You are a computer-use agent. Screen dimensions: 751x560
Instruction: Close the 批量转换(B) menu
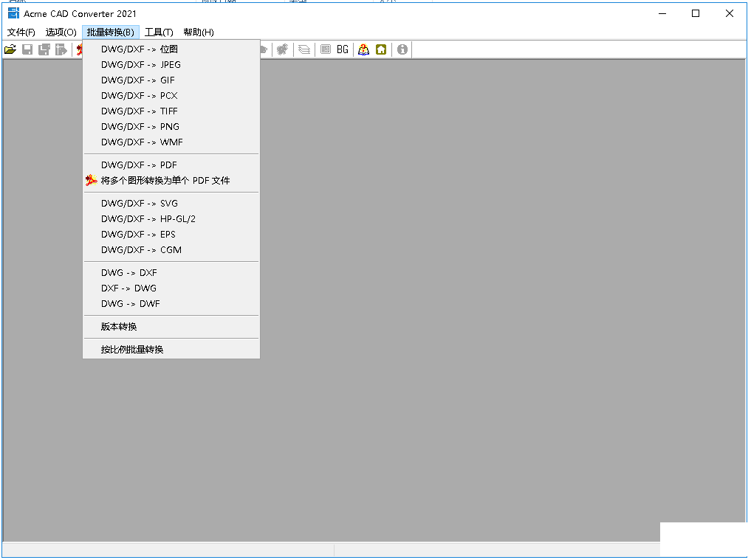click(x=111, y=32)
